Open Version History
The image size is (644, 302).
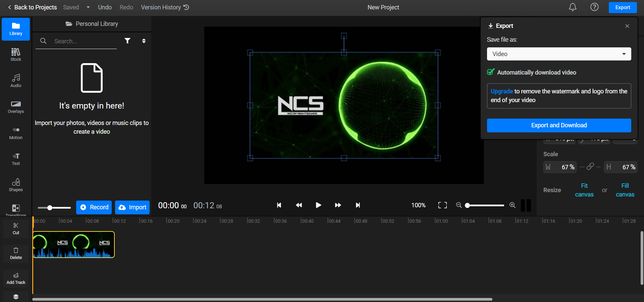point(165,7)
